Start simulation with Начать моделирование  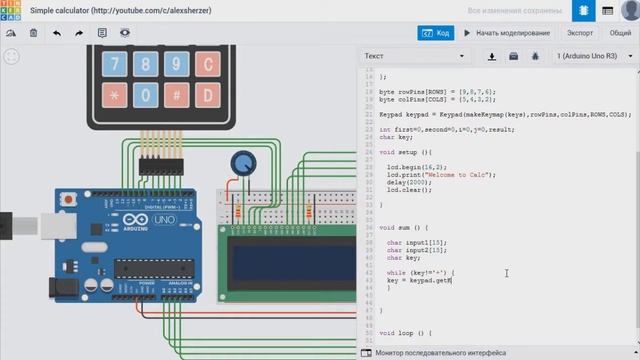[x=507, y=33]
